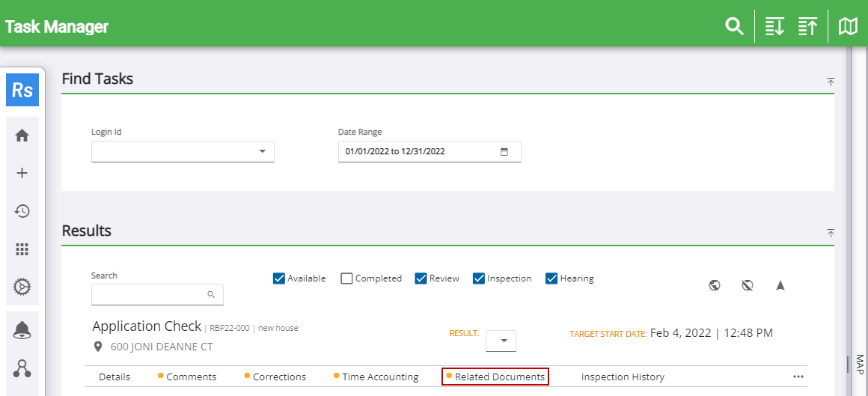Open the apps grid in sidebar
Image resolution: width=868 pixels, height=396 pixels.
pyautogui.click(x=22, y=249)
